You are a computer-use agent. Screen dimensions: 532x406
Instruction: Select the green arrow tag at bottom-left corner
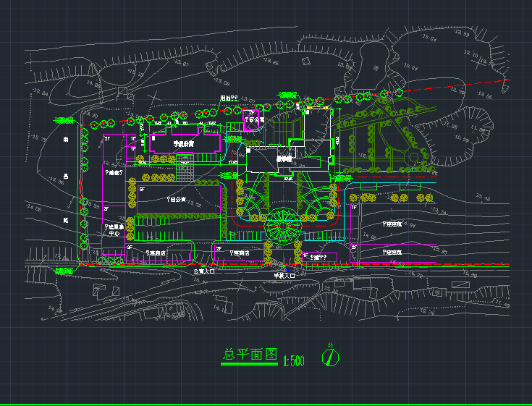click(64, 270)
